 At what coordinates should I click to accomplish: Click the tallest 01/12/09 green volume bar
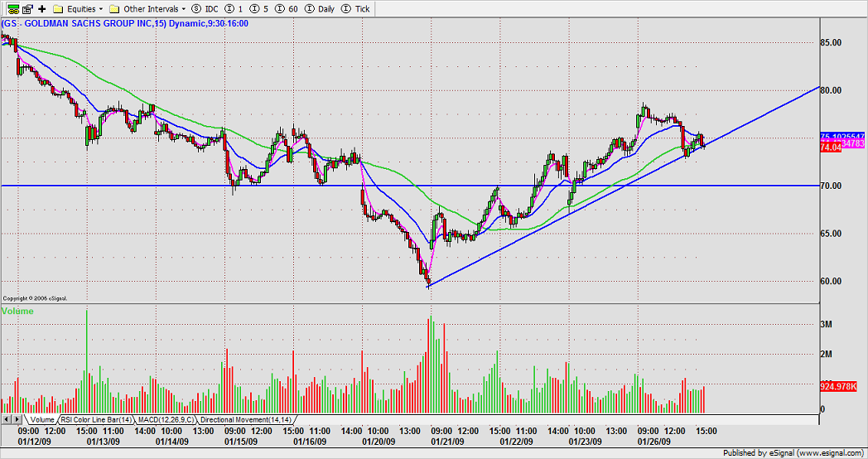87,361
